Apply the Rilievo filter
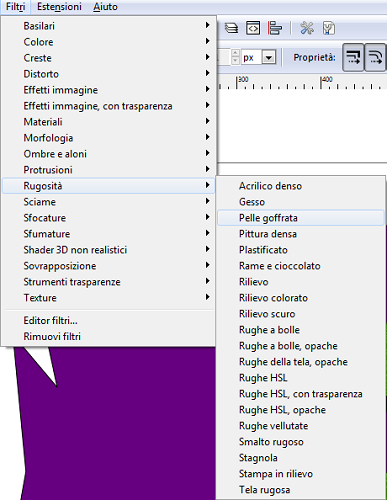The image size is (387, 500). coord(301,282)
